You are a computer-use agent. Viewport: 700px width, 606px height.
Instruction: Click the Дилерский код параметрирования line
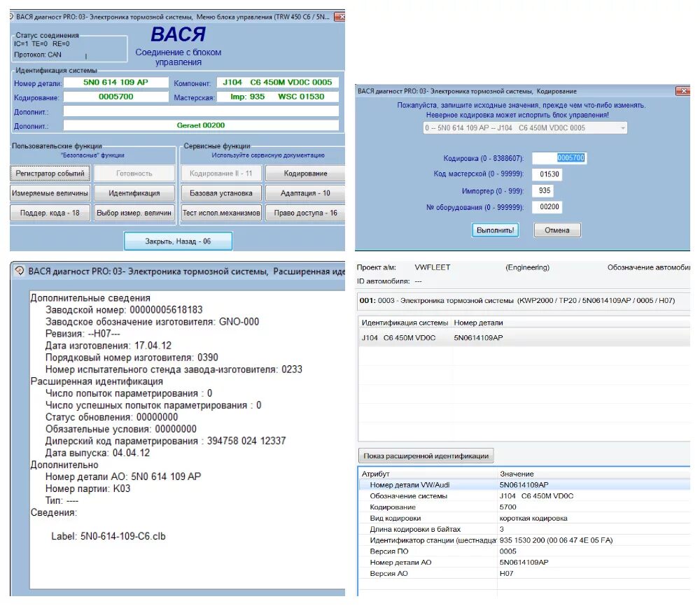click(x=166, y=441)
